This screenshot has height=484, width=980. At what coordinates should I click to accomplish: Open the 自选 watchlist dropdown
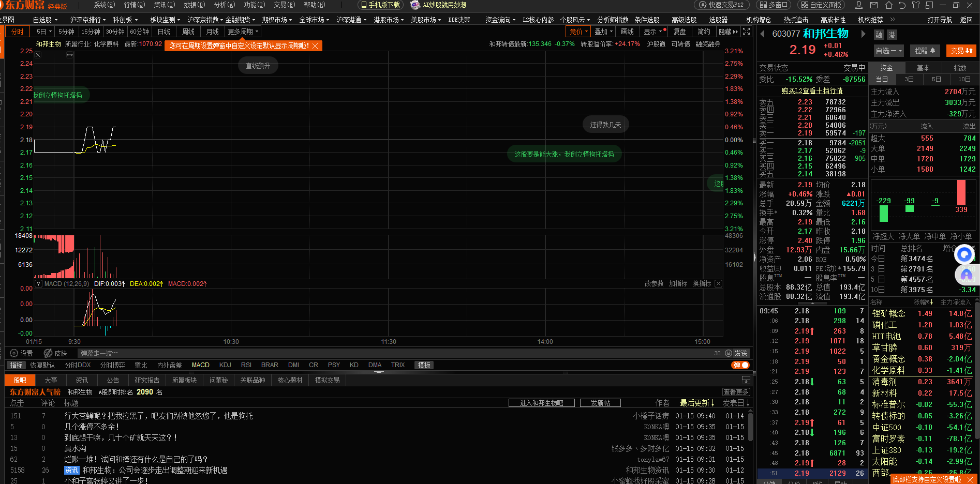point(889,51)
